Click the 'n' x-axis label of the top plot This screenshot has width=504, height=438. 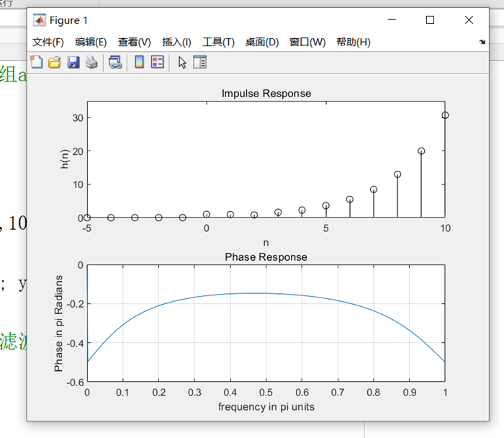tap(266, 243)
